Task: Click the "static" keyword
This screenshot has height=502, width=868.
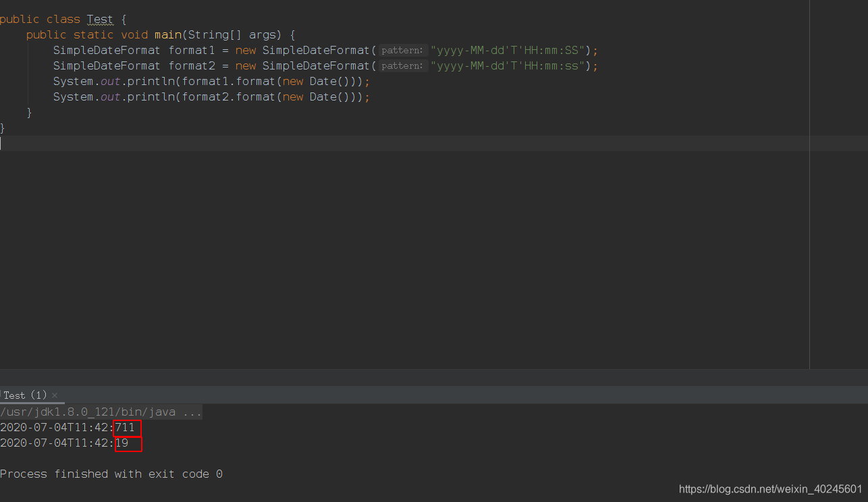Action: [94, 35]
